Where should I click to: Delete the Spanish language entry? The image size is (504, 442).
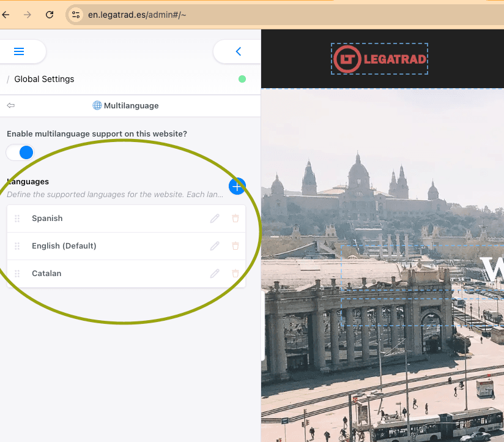[235, 219]
